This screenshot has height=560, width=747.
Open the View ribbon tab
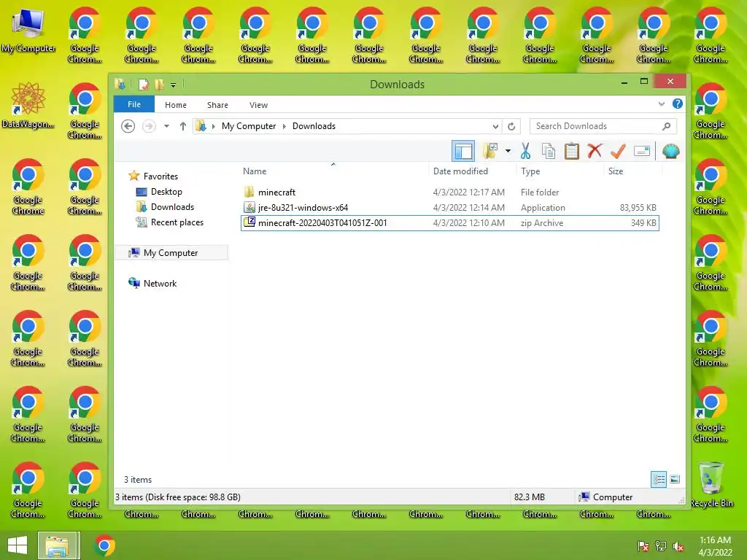(259, 105)
